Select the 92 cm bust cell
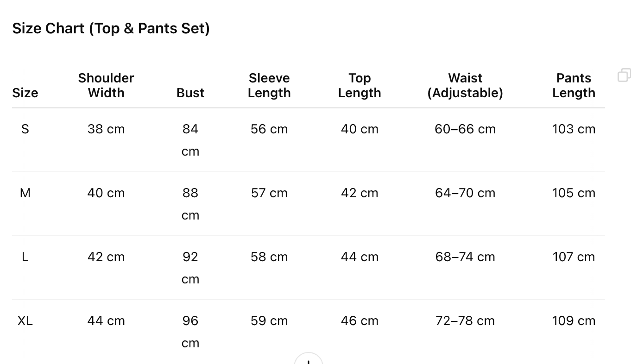The image size is (631, 364). (190, 267)
